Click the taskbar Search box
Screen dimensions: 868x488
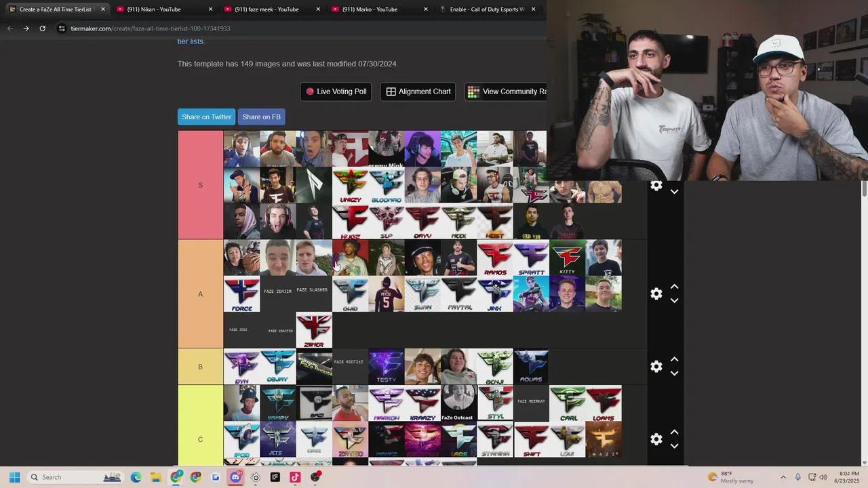tap(75, 477)
